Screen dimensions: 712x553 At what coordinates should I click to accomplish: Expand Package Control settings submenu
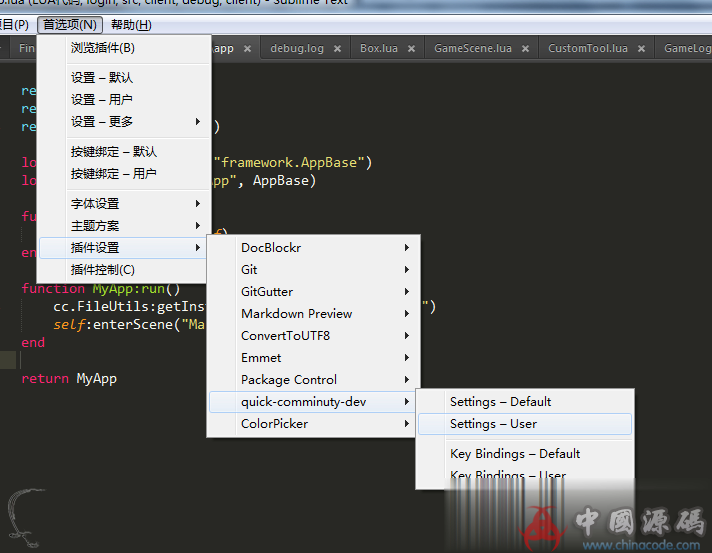[x=313, y=380]
